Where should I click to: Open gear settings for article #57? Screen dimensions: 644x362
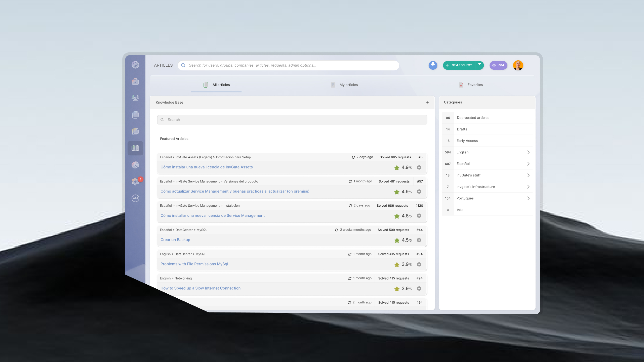click(419, 192)
